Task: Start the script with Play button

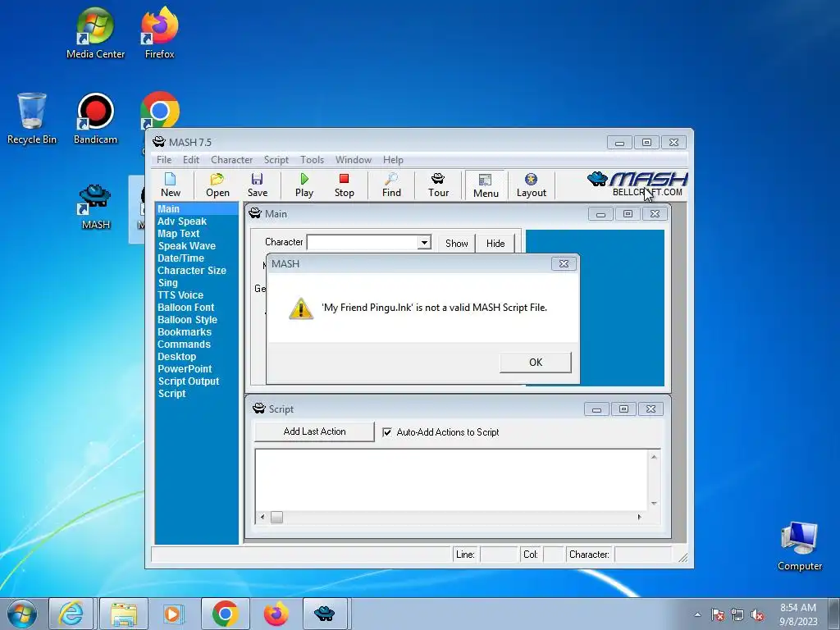Action: coord(304,185)
